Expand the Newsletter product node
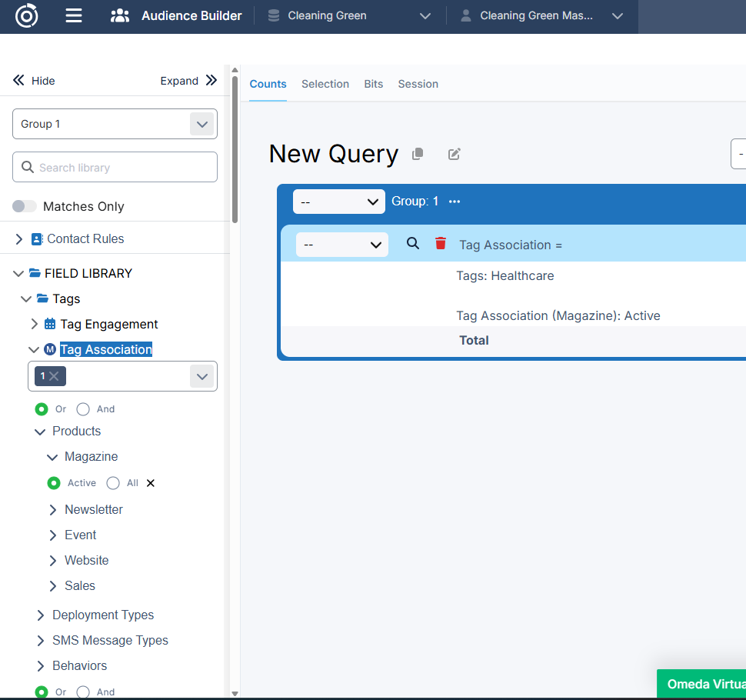This screenshot has height=700, width=746. click(53, 509)
